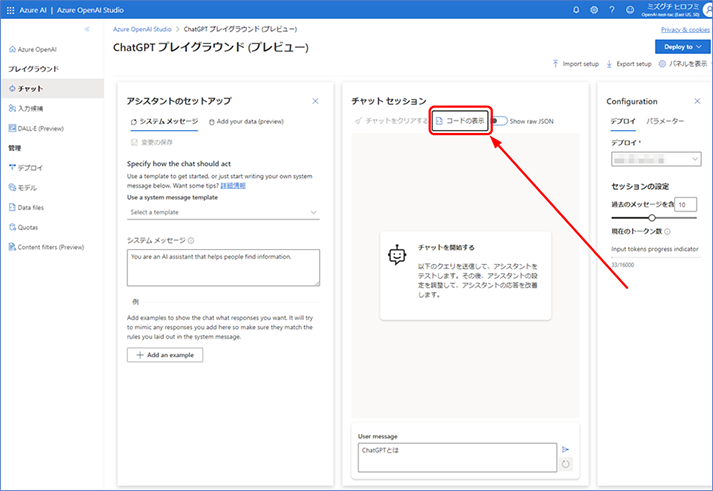Toggle Show raw JSON switch

pos(499,121)
